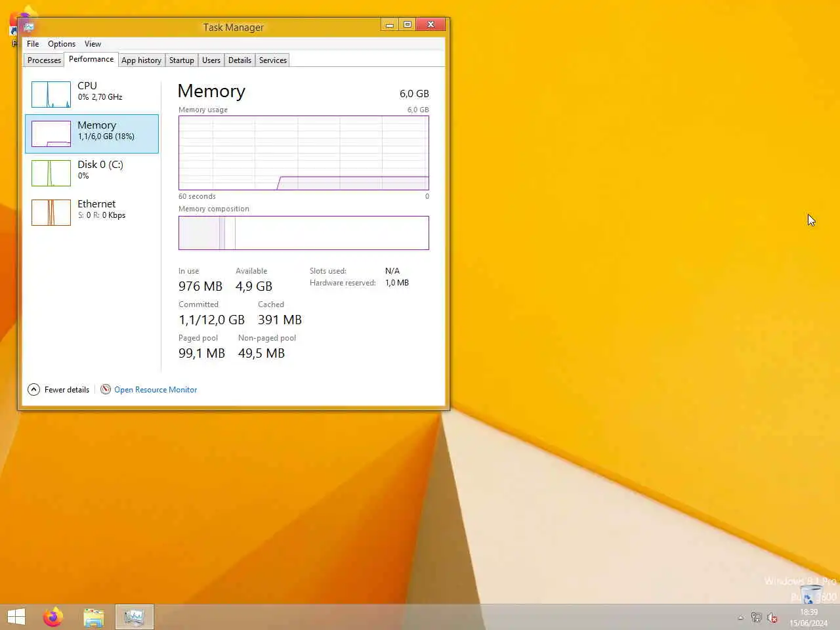840x630 pixels.
Task: Open the Options menu
Action: (62, 44)
